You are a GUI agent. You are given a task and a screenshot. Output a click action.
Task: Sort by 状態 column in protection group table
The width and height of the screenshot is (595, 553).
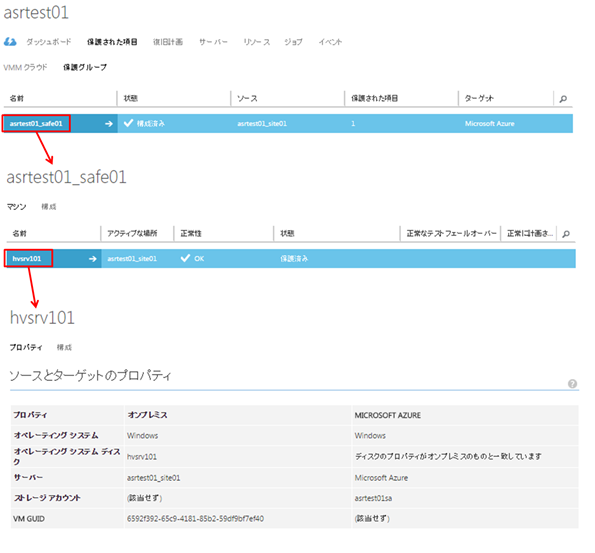click(131, 99)
